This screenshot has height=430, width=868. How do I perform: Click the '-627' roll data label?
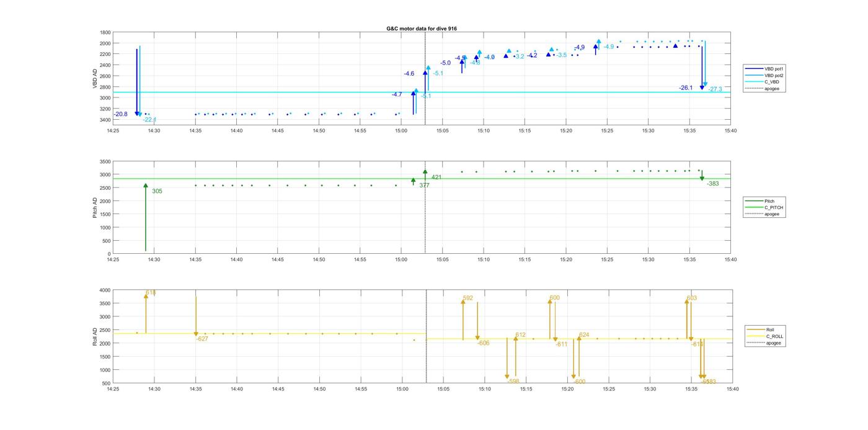(202, 339)
